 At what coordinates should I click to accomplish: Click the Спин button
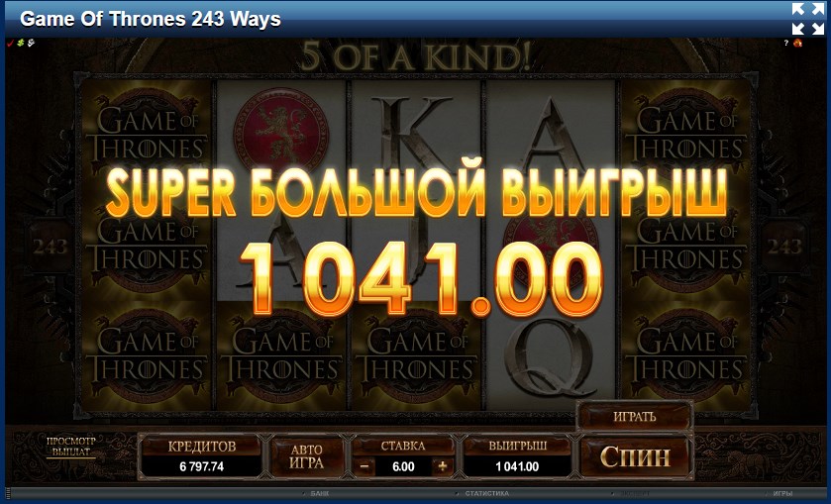click(x=635, y=456)
